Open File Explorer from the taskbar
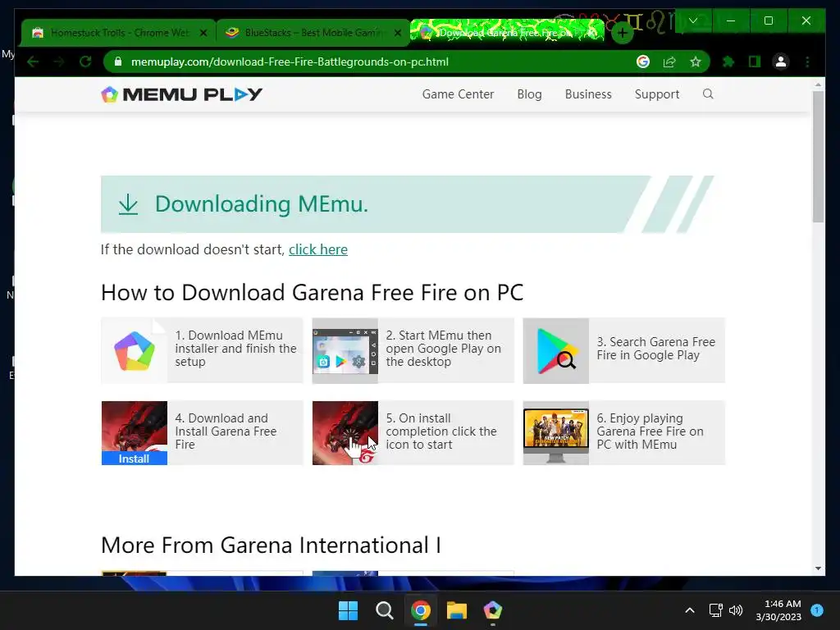This screenshot has height=630, width=840. coord(457,610)
